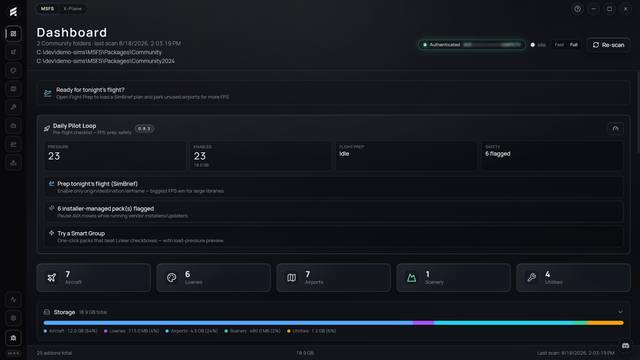Click the Community2024 folder path
This screenshot has height=360, width=640.
(106, 61)
